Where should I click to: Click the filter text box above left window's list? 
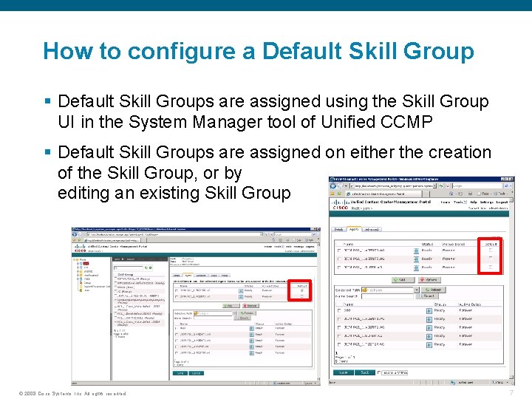point(129,268)
